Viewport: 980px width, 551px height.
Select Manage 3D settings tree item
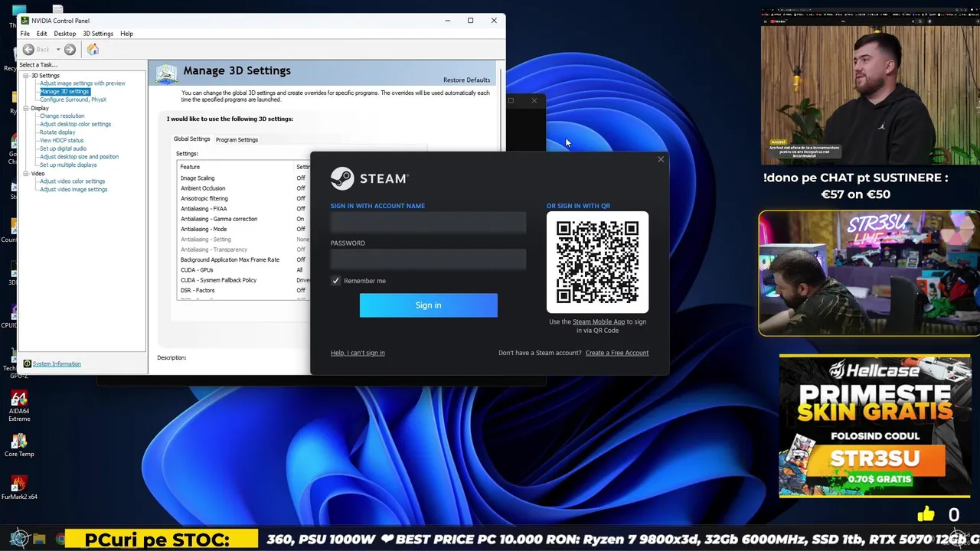(x=64, y=92)
